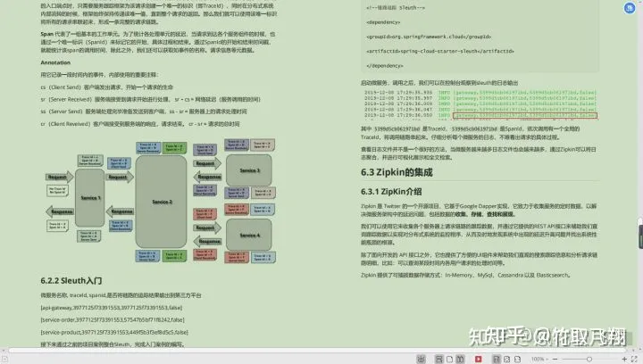Click the closing </dependency> code line

(x=385, y=65)
